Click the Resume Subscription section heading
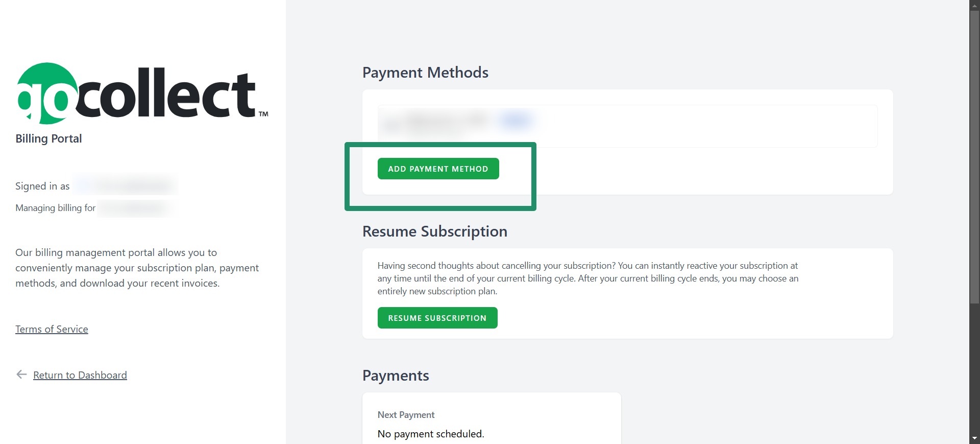Image resolution: width=980 pixels, height=444 pixels. [435, 231]
